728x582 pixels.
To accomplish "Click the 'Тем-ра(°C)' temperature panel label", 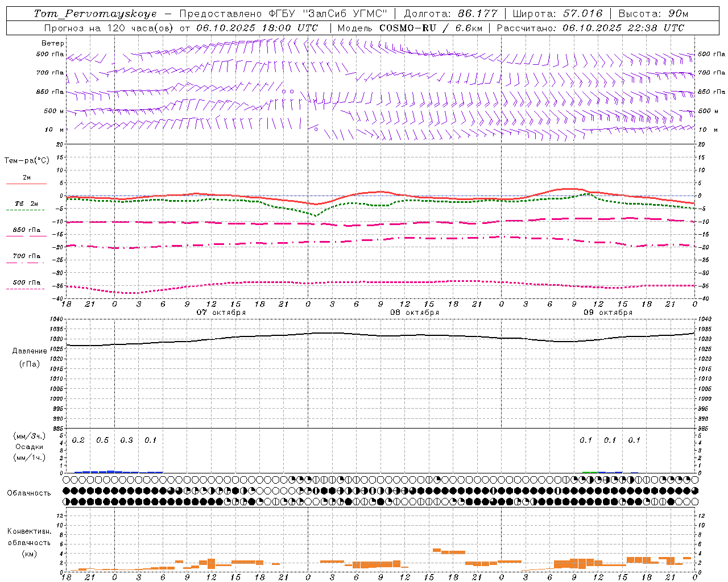I will coord(27,161).
